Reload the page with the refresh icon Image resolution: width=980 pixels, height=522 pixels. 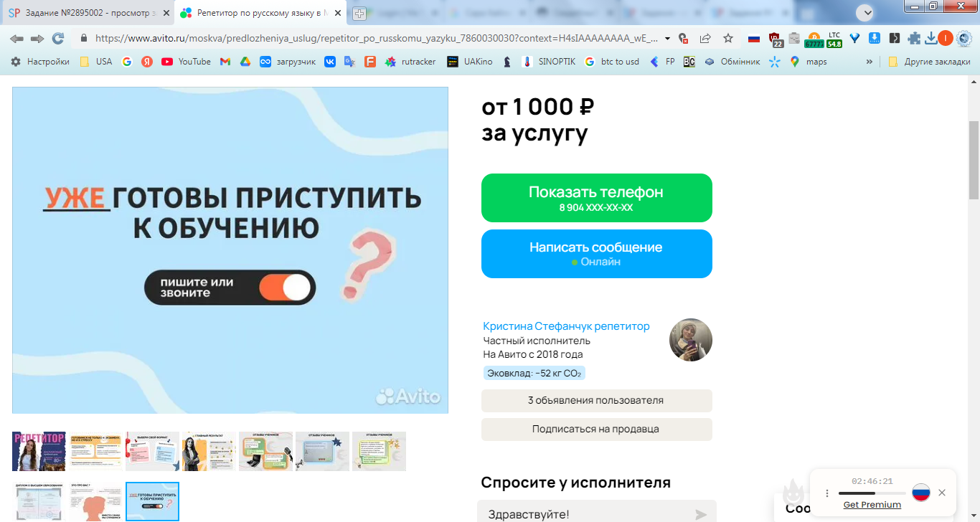(57, 39)
